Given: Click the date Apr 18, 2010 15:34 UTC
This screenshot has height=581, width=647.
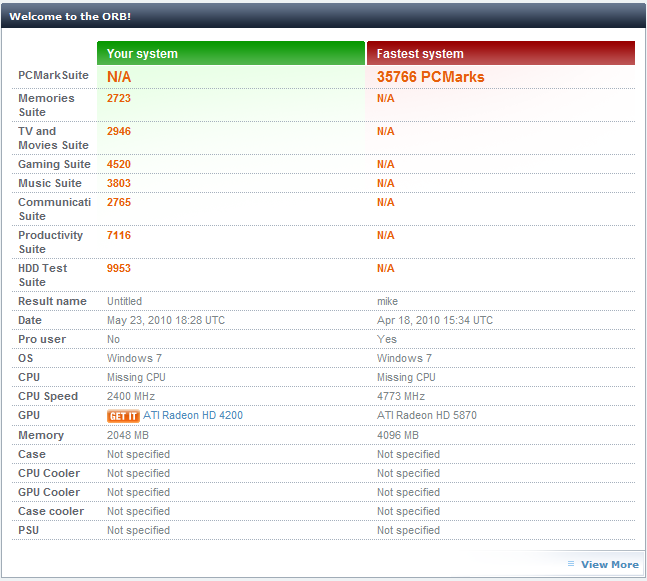Looking at the screenshot, I should (x=435, y=321).
